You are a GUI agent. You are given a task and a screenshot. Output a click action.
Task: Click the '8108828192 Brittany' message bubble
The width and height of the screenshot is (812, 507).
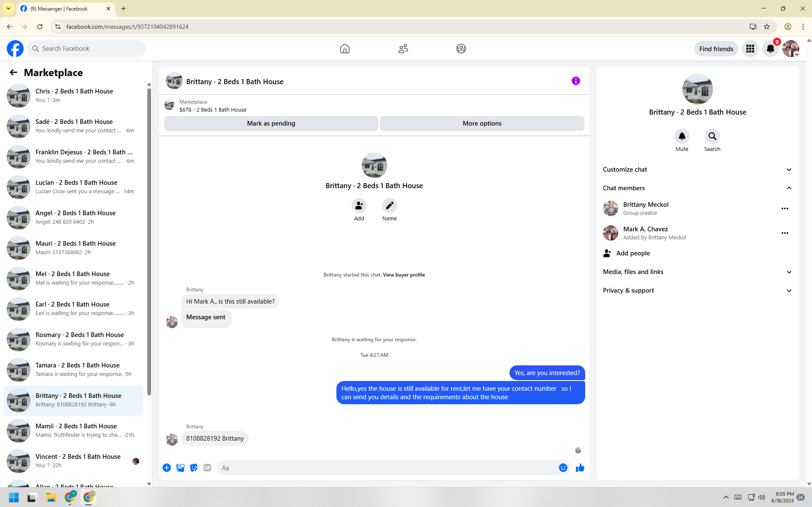(x=215, y=438)
